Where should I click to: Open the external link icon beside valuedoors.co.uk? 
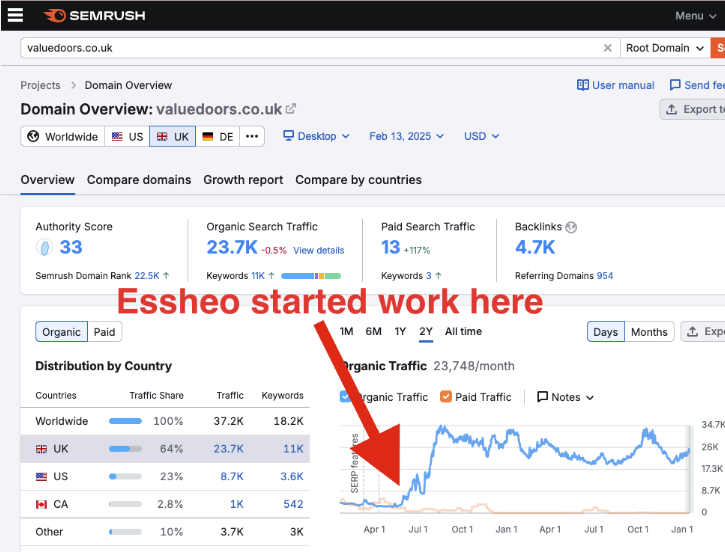click(x=291, y=109)
